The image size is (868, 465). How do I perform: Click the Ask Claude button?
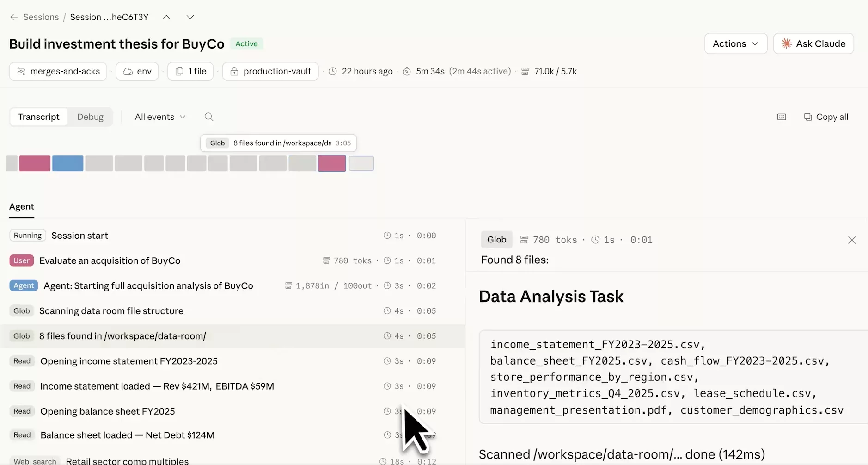click(813, 44)
